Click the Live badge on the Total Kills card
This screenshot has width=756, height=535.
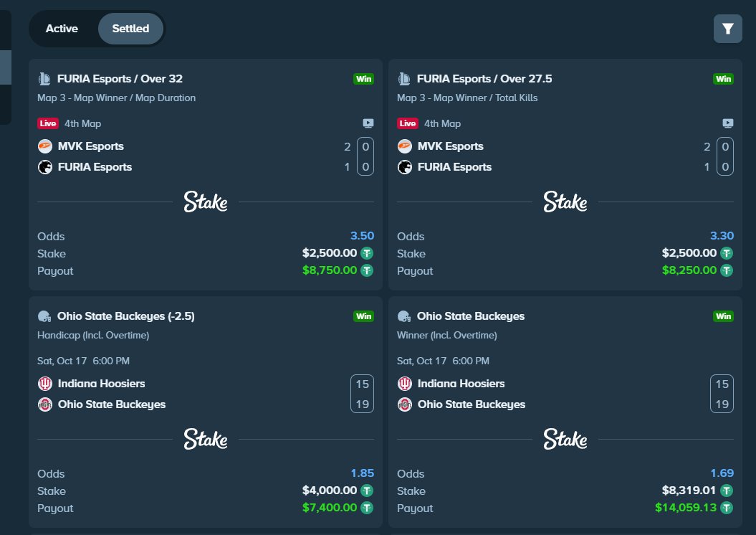[408, 123]
